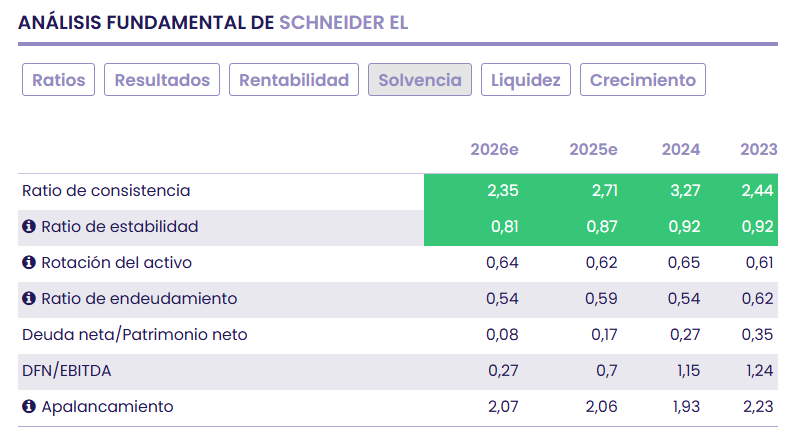Show the Crecimiento tab

(x=642, y=80)
